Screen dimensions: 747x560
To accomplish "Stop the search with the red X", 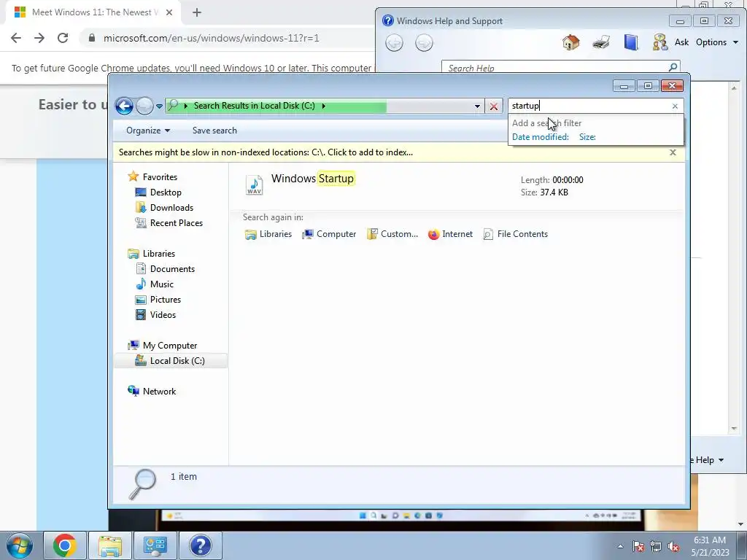I will 494,106.
